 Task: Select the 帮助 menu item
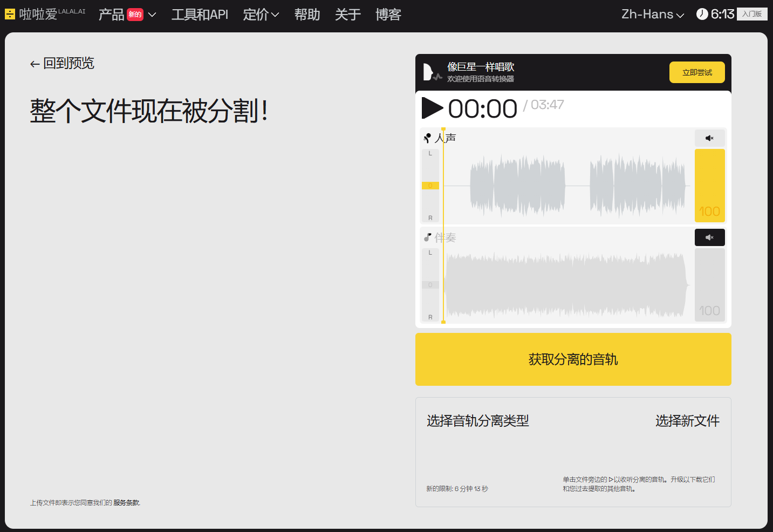tap(307, 15)
